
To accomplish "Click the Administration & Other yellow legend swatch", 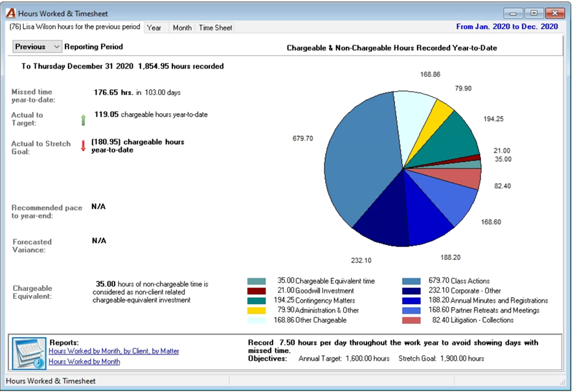I will point(256,310).
